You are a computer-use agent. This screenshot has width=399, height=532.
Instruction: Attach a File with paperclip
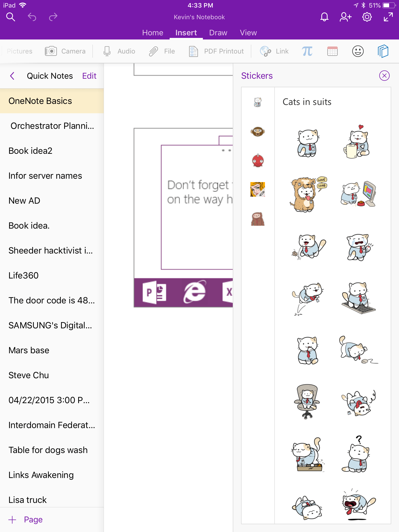(162, 51)
